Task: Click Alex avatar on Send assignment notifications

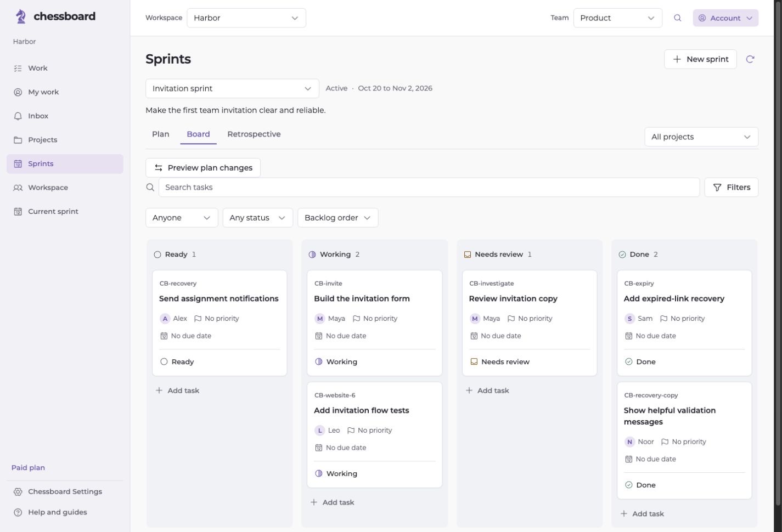Action: click(x=165, y=319)
